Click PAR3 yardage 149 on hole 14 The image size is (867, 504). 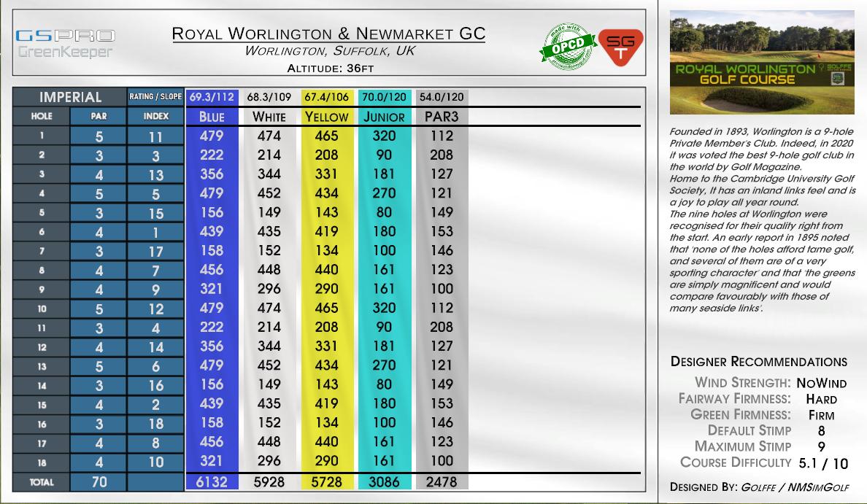pyautogui.click(x=442, y=384)
